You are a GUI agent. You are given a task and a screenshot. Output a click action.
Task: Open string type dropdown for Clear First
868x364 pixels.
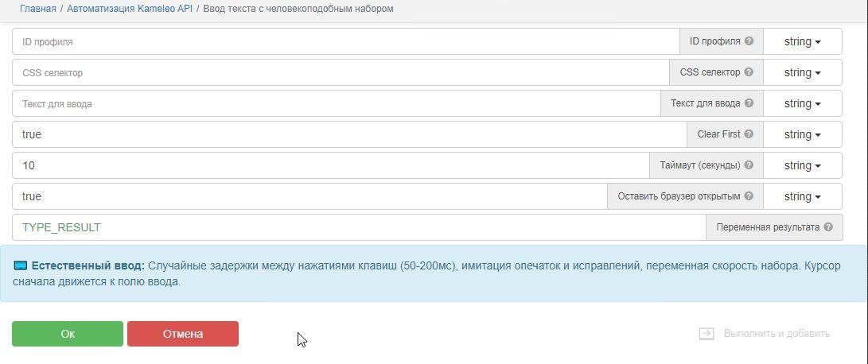click(x=802, y=134)
